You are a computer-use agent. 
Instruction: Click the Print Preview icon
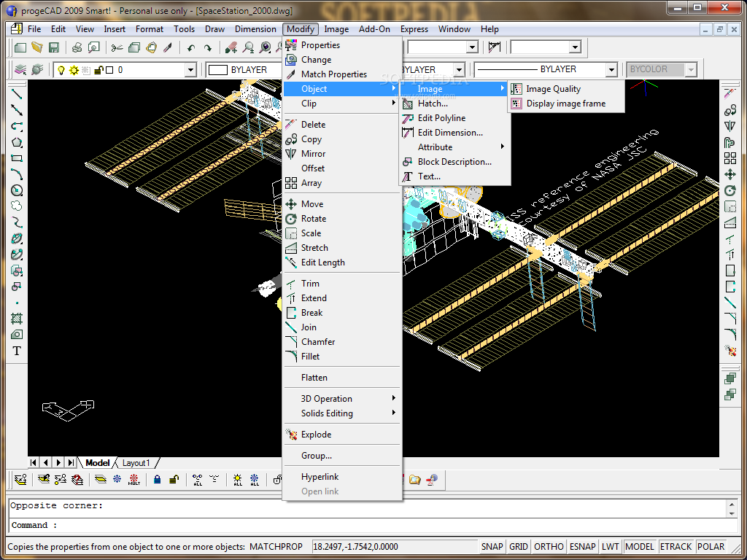[94, 47]
